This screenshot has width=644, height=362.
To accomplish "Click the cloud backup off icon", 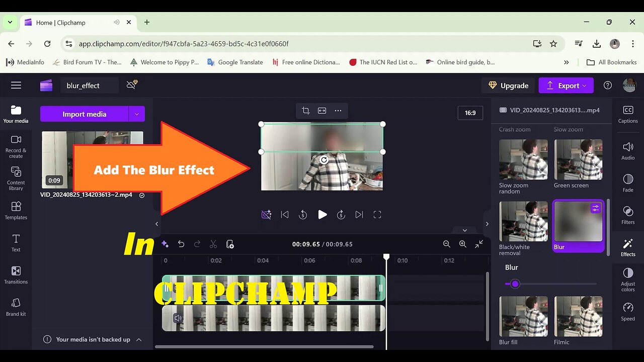I will [132, 85].
